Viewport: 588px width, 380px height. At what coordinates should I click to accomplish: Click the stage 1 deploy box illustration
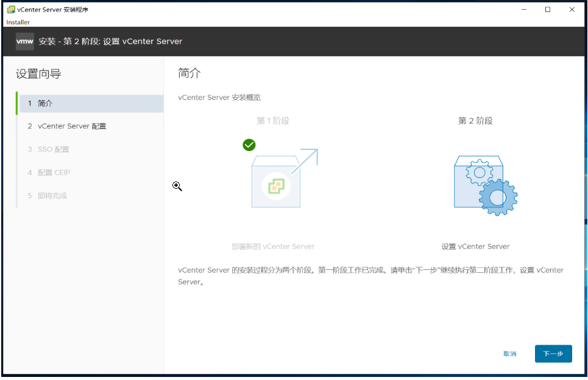(285, 178)
